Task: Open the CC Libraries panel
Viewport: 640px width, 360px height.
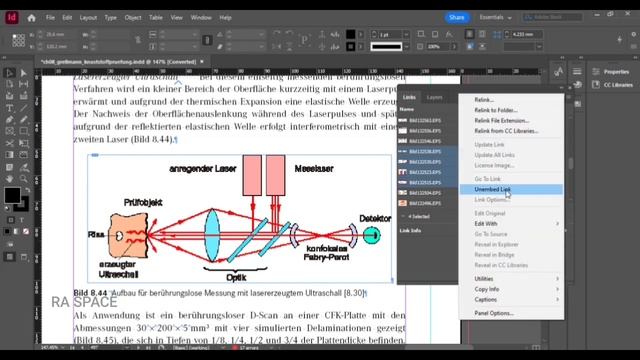Action: click(x=613, y=85)
